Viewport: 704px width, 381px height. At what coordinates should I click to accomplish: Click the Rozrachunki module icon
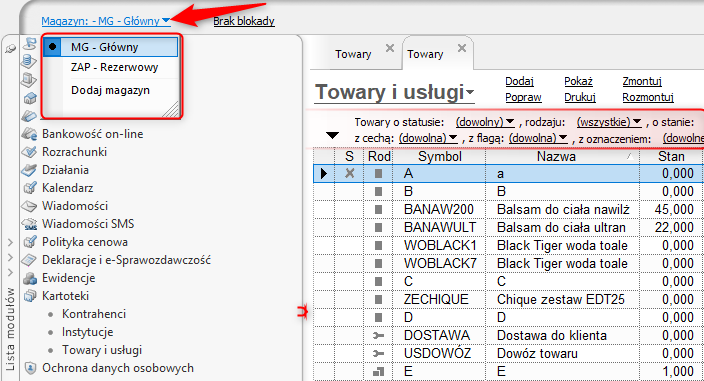click(x=29, y=152)
